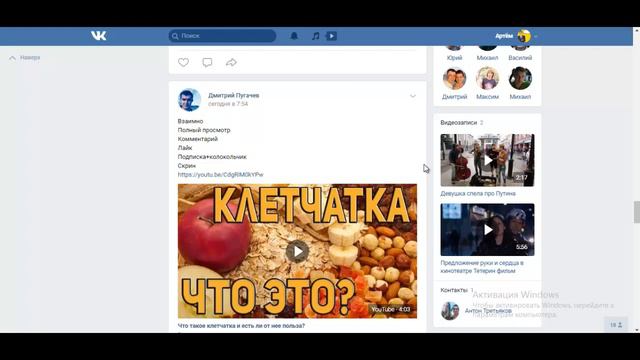Screen dimensions: 640x360
Task: Click the Максим friend name label
Action: [487, 97]
